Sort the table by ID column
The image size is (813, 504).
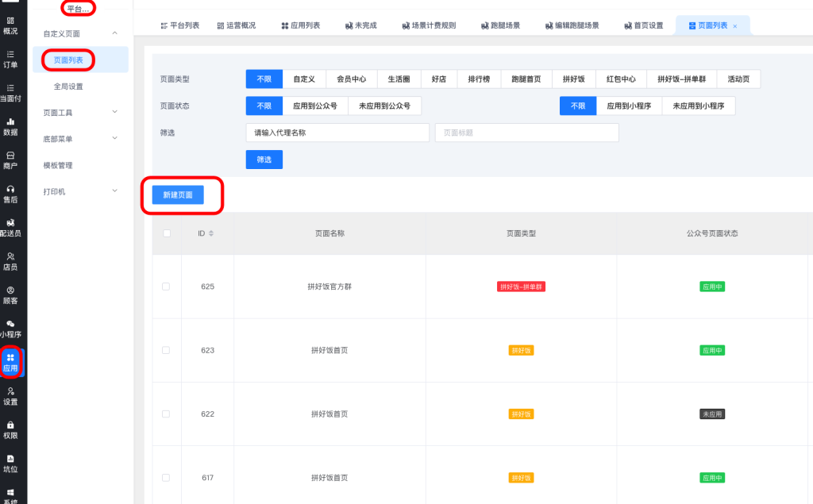tap(210, 233)
